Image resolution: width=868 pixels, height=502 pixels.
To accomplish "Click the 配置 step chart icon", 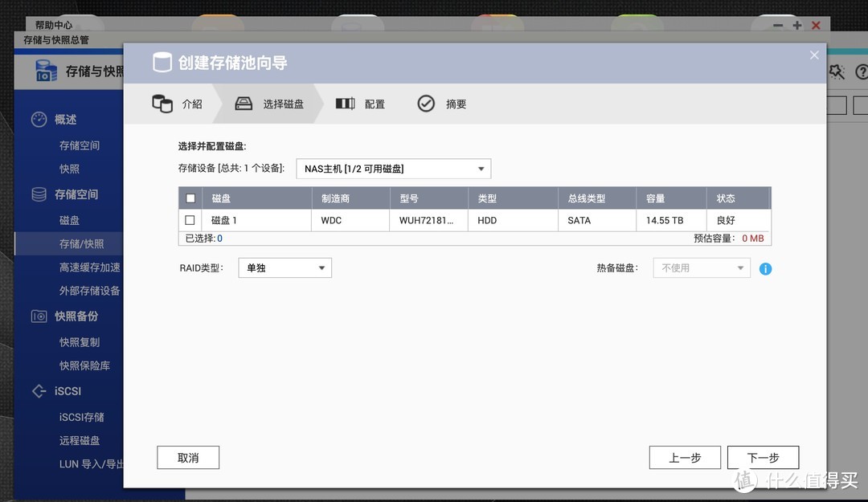I will coord(344,103).
